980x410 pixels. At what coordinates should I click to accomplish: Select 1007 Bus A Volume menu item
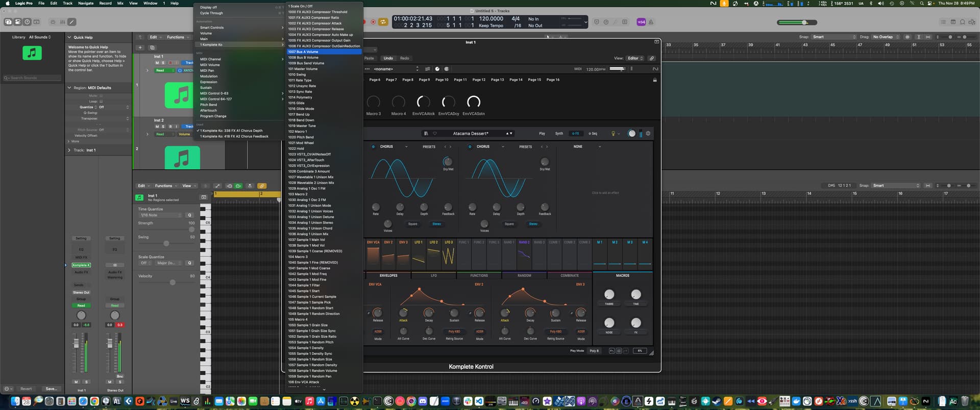point(324,52)
